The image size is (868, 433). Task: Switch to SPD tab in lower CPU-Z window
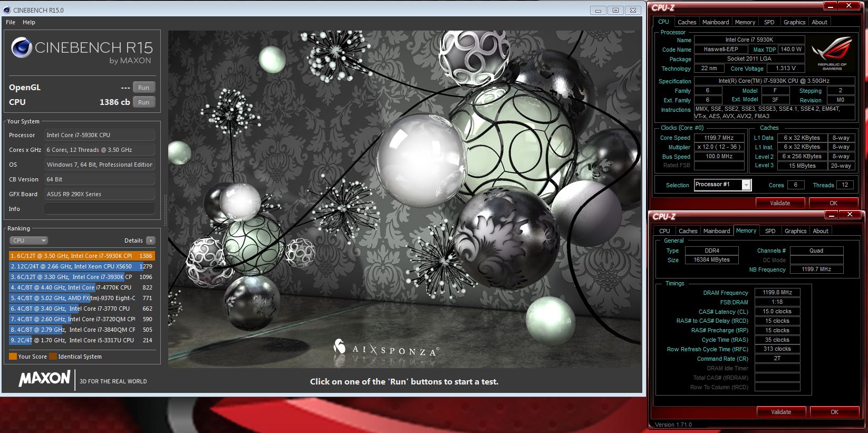click(770, 231)
